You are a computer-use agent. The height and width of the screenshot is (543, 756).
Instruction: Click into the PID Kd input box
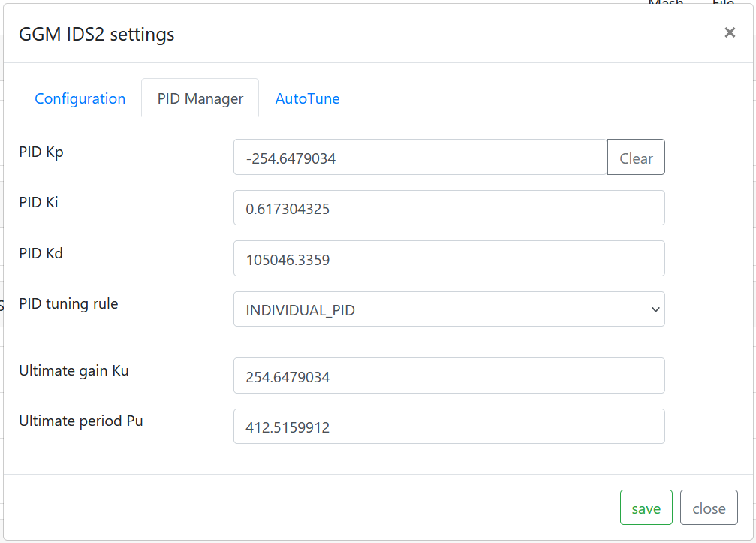(448, 259)
